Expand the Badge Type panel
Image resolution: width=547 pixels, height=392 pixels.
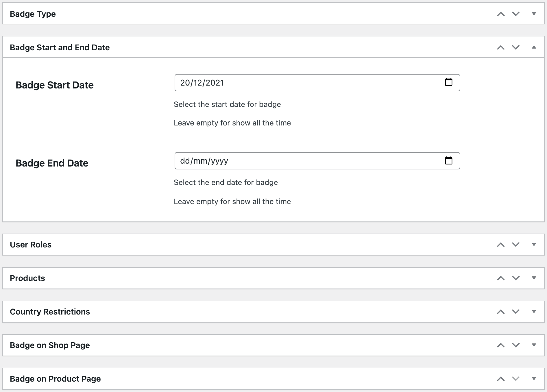[x=533, y=14]
